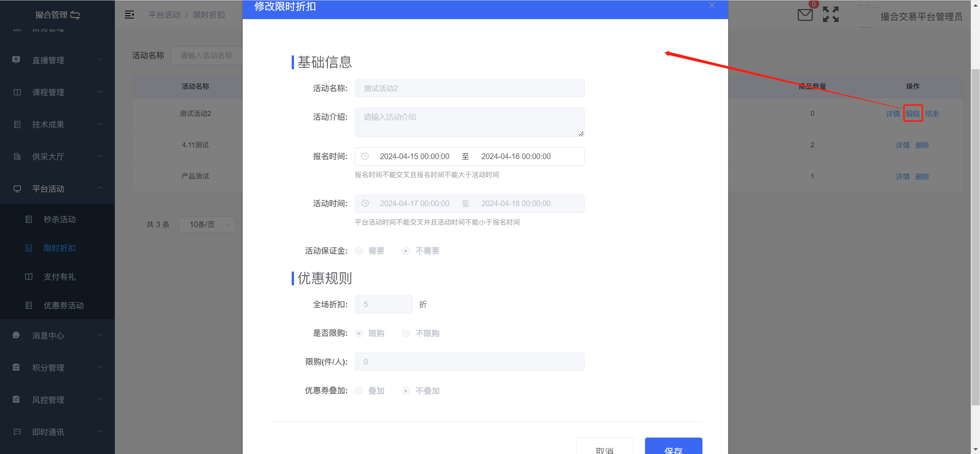Screen dimensions: 980x454
Task: Expand the 积分管理 menu chevron
Action: (100, 367)
